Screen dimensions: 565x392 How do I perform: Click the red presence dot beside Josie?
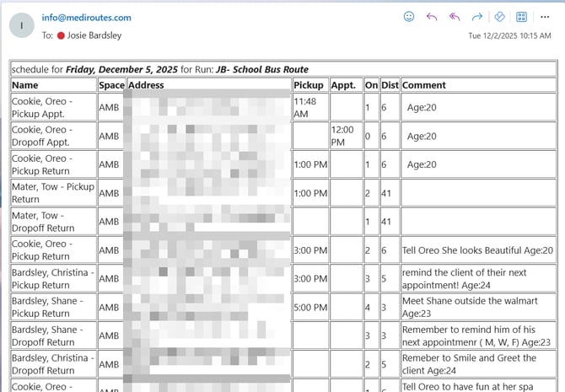(x=61, y=35)
